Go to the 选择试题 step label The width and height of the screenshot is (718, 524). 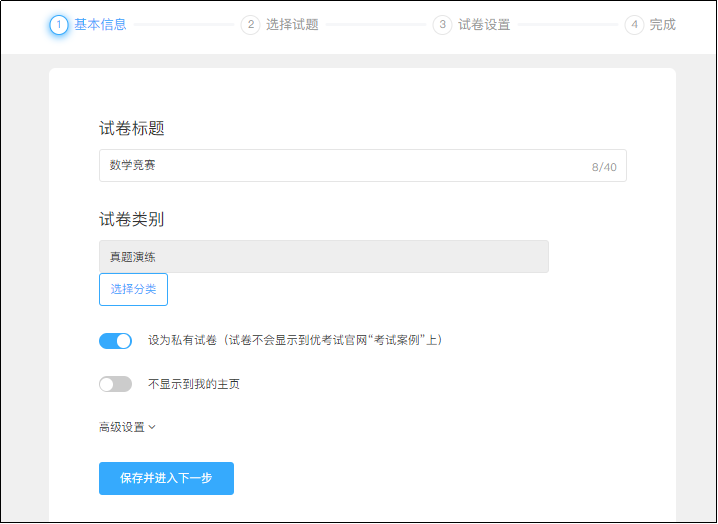(292, 25)
